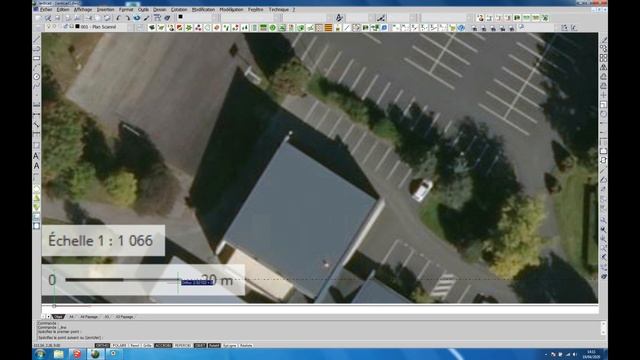Open the Technique menu
The height and width of the screenshot is (360, 640).
point(280,9)
